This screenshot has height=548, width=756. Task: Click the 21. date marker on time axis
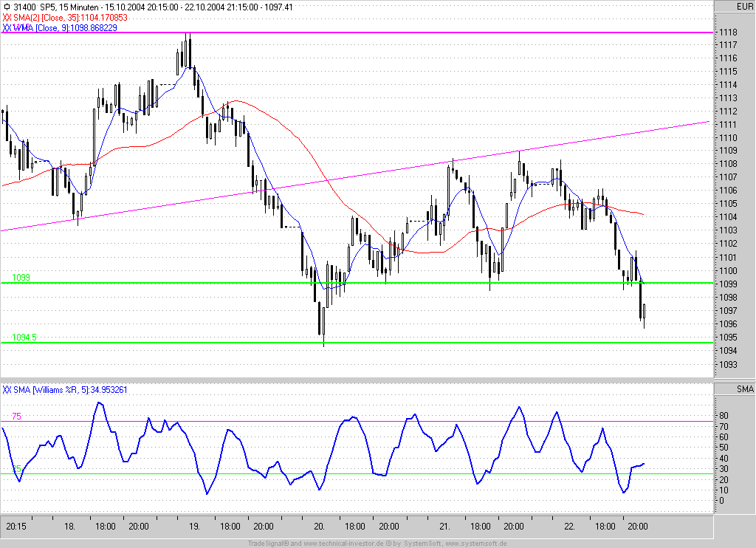pos(444,527)
